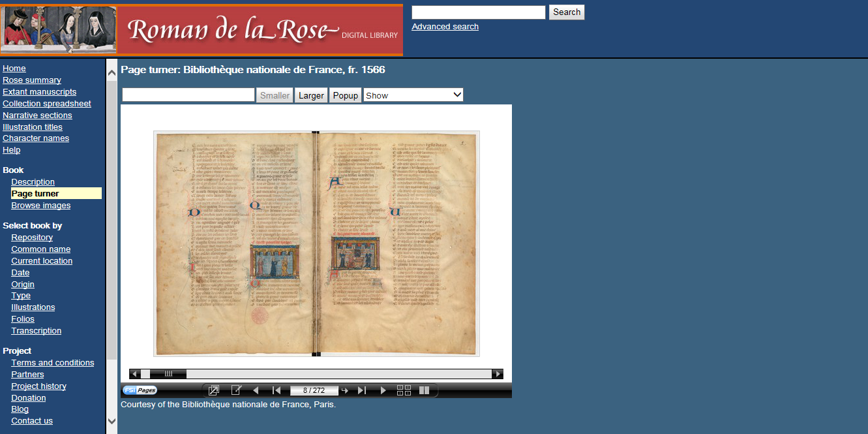Open the Show dropdown
This screenshot has width=868, height=434.
tap(413, 95)
